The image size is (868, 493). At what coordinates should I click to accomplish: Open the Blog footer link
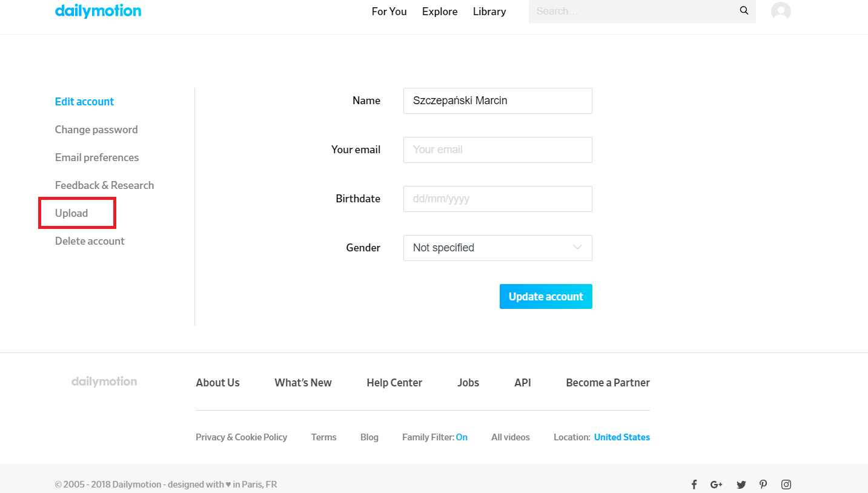point(369,437)
